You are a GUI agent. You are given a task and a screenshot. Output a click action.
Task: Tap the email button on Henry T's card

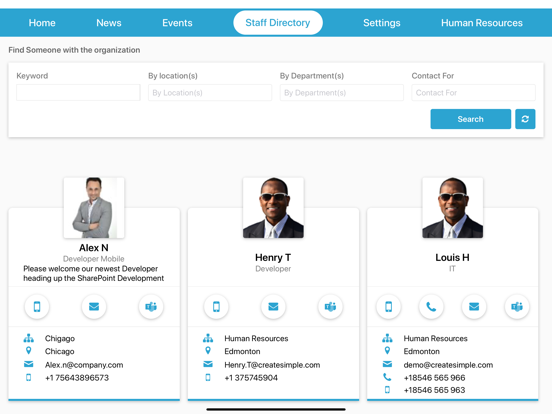click(273, 307)
